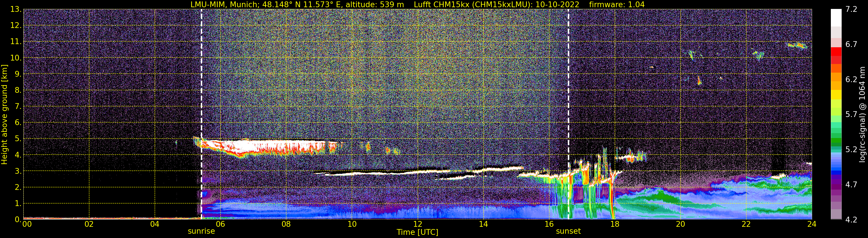Click the time axis tick '06'
The width and height of the screenshot is (868, 238).
coord(220,224)
